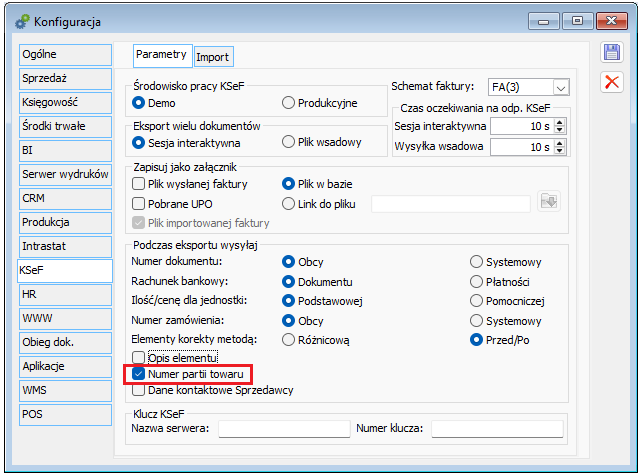Click the Sesja interaktywna seconds field
This screenshot has height=476, width=642.
click(x=522, y=126)
